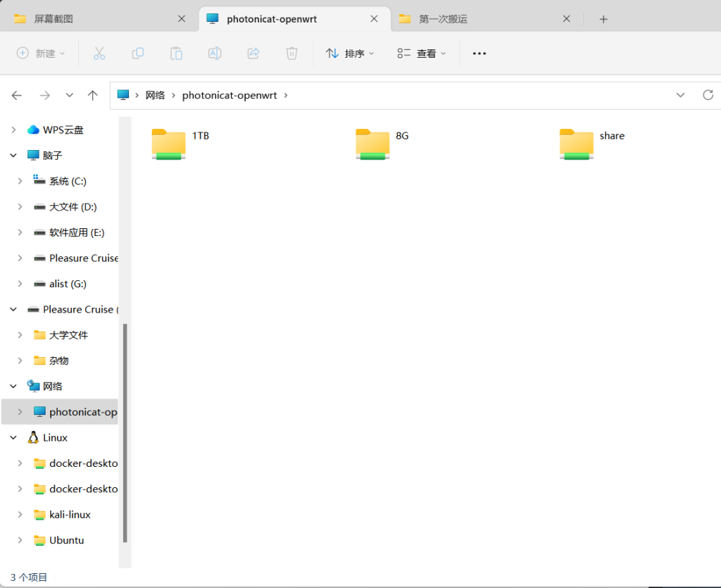Collapse the Linux tree section
The height and width of the screenshot is (588, 721).
tap(13, 438)
